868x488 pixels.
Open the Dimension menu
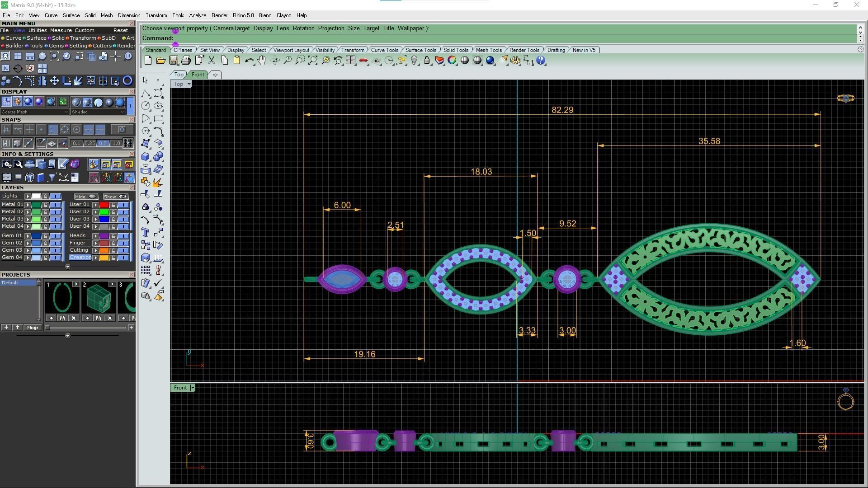(129, 15)
